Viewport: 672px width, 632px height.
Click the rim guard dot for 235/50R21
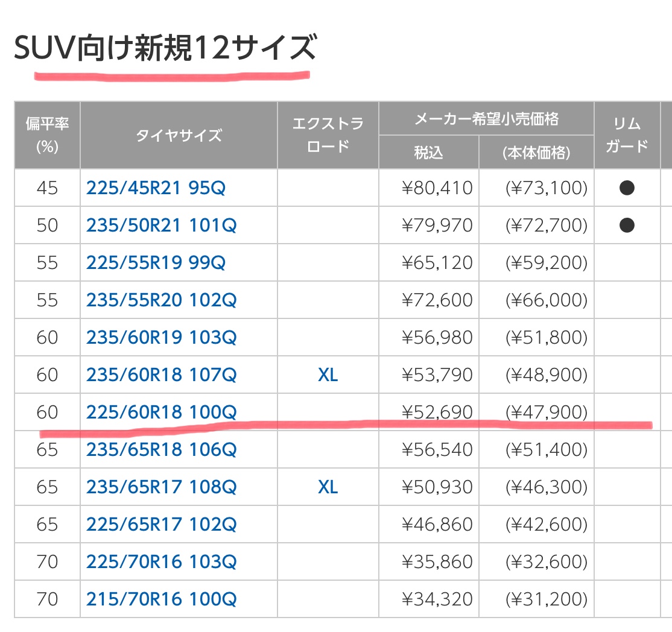627,225
